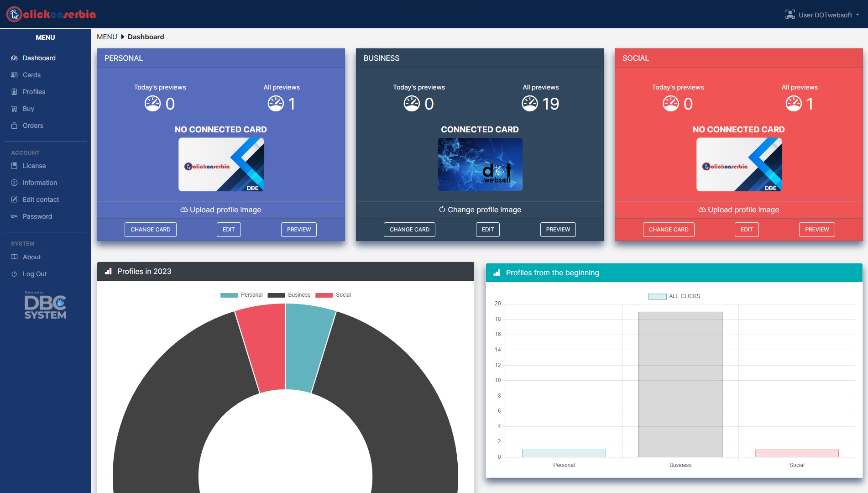The height and width of the screenshot is (493, 868).
Task: Click the Log Out power icon
Action: coord(14,274)
